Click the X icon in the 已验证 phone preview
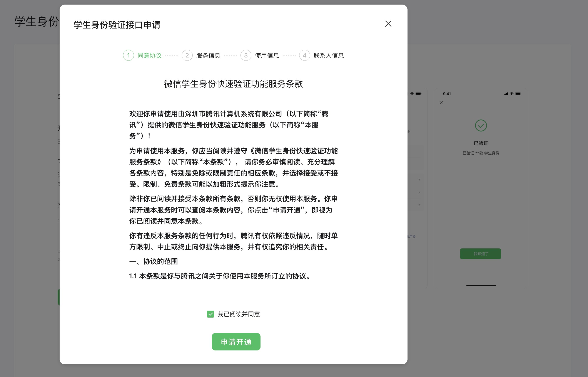Screen dimensions: 588x377 (x=441, y=103)
